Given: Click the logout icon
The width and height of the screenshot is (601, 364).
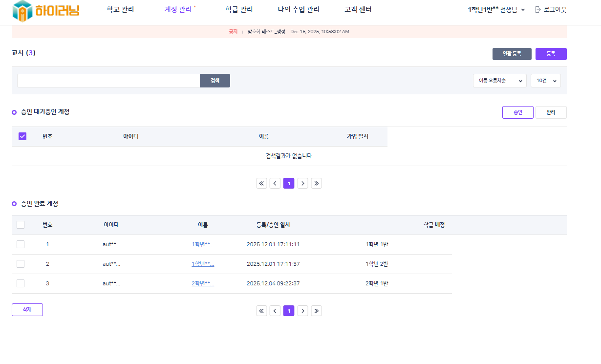Looking at the screenshot, I should (538, 10).
